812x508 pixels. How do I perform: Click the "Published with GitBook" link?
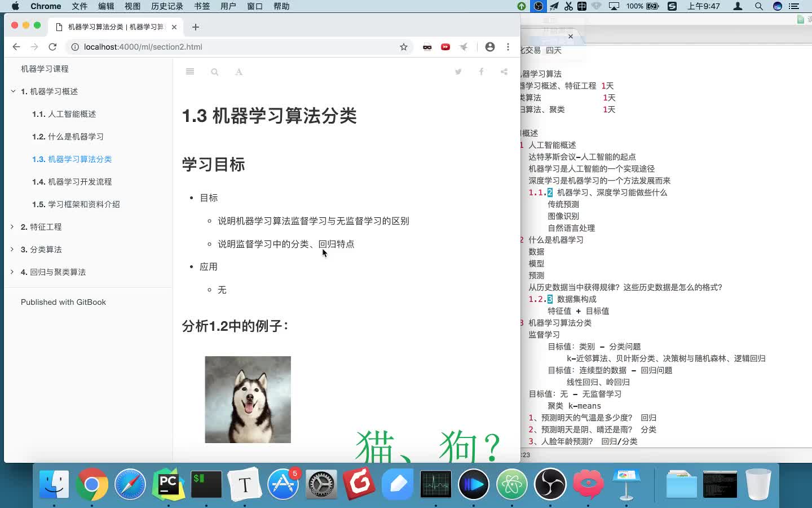tap(63, 302)
